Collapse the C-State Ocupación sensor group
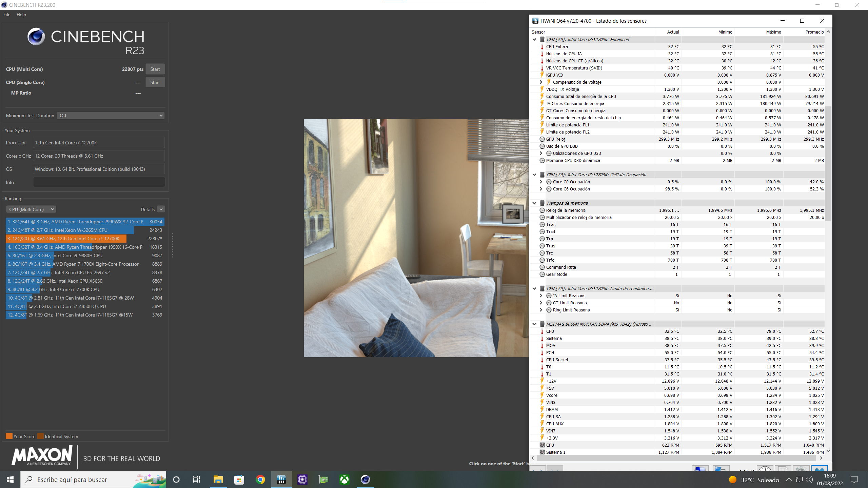The height and width of the screenshot is (488, 868). tap(534, 175)
